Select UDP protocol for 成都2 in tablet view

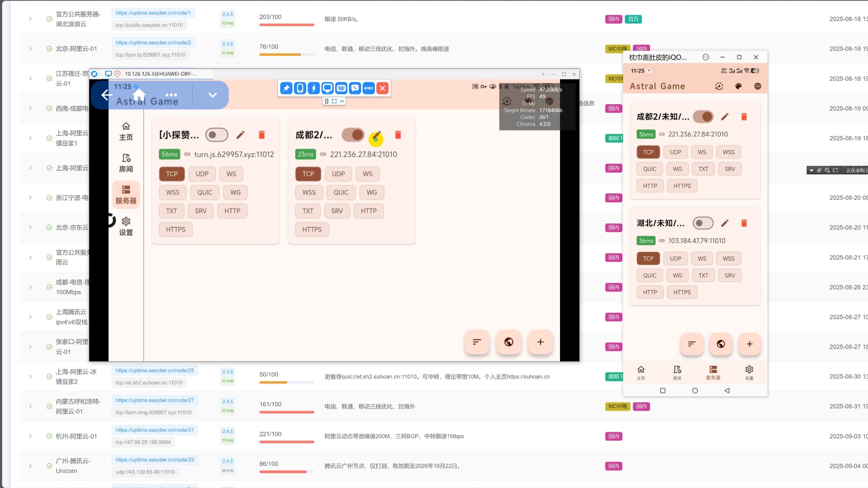pos(338,174)
